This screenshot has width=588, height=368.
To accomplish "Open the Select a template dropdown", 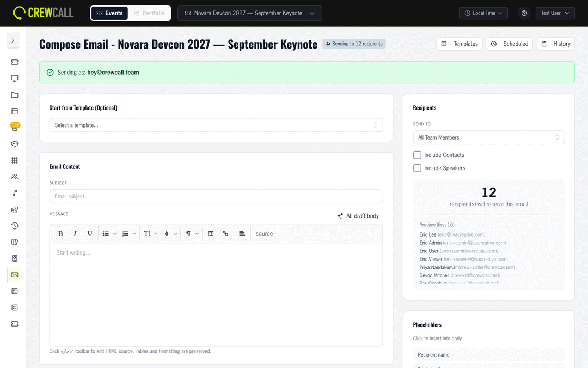I will coord(216,125).
